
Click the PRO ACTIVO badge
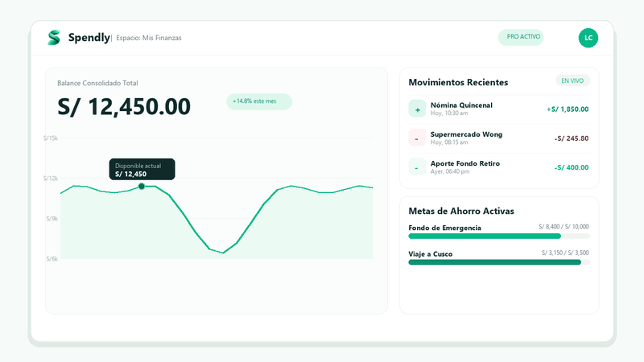(521, 37)
